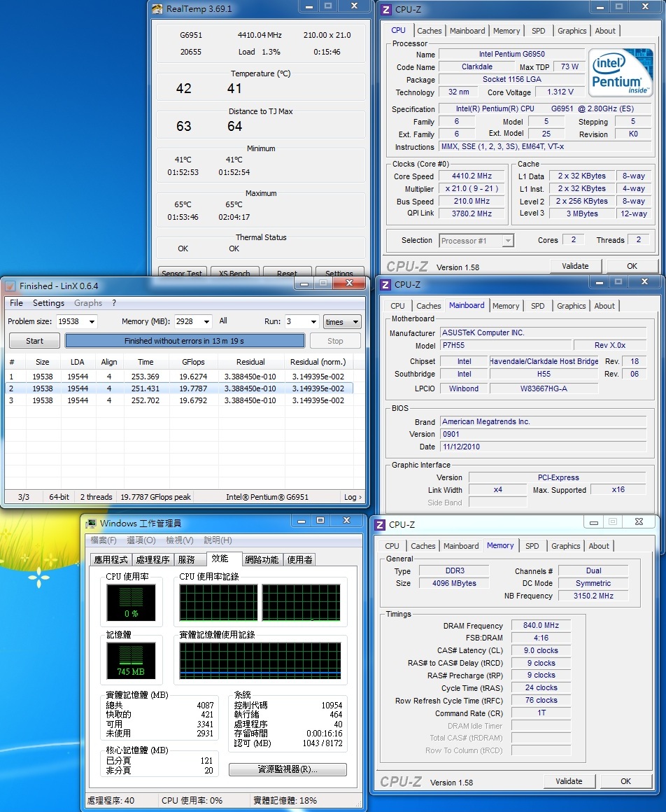This screenshot has height=812, width=666.
Task: Open the ? help menu in LinX
Action: [x=114, y=303]
